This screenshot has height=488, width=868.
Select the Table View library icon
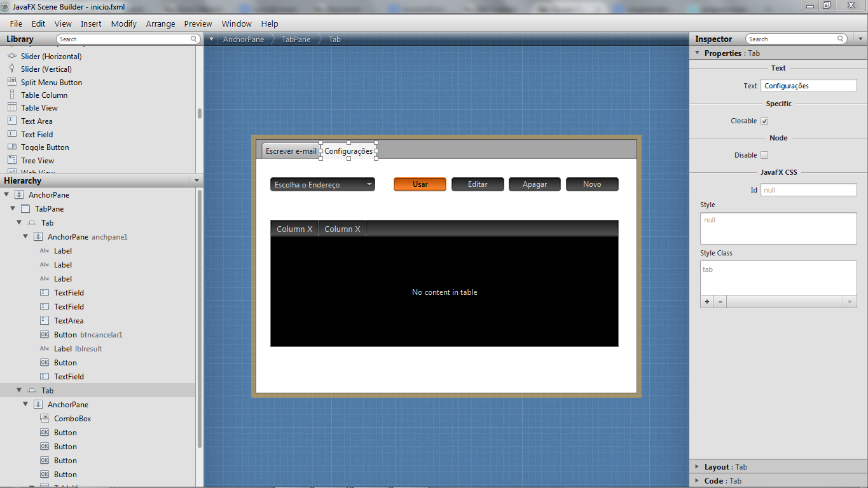(12, 107)
